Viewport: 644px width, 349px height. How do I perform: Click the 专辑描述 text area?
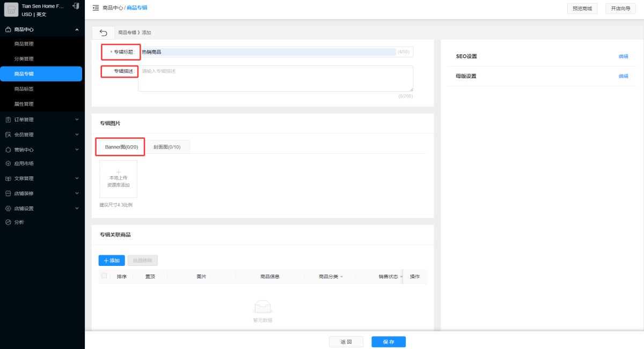(275, 78)
